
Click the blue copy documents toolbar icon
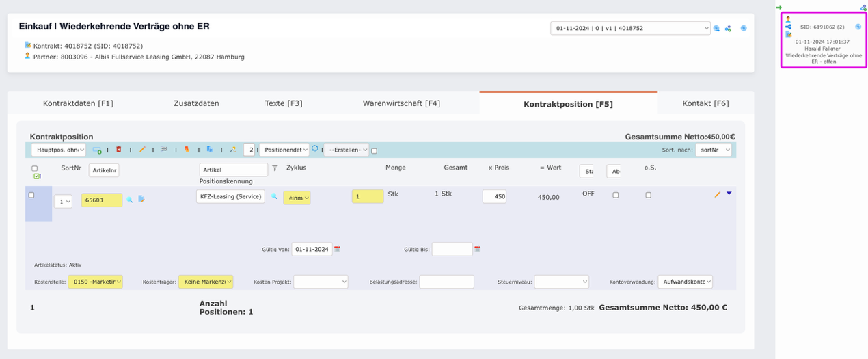click(210, 149)
